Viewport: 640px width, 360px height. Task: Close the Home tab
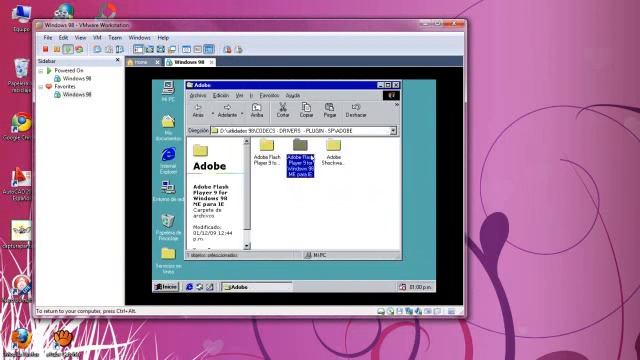click(x=158, y=62)
